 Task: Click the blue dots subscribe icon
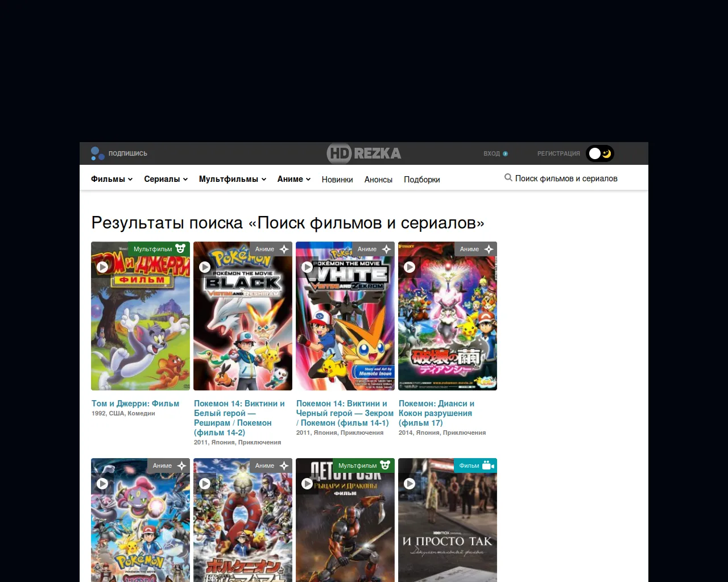(x=97, y=153)
